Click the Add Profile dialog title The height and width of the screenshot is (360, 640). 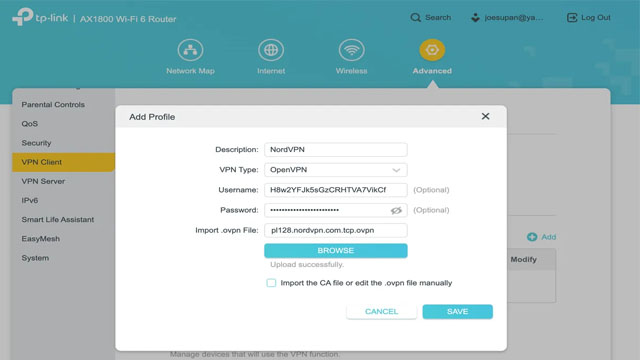[x=152, y=117]
